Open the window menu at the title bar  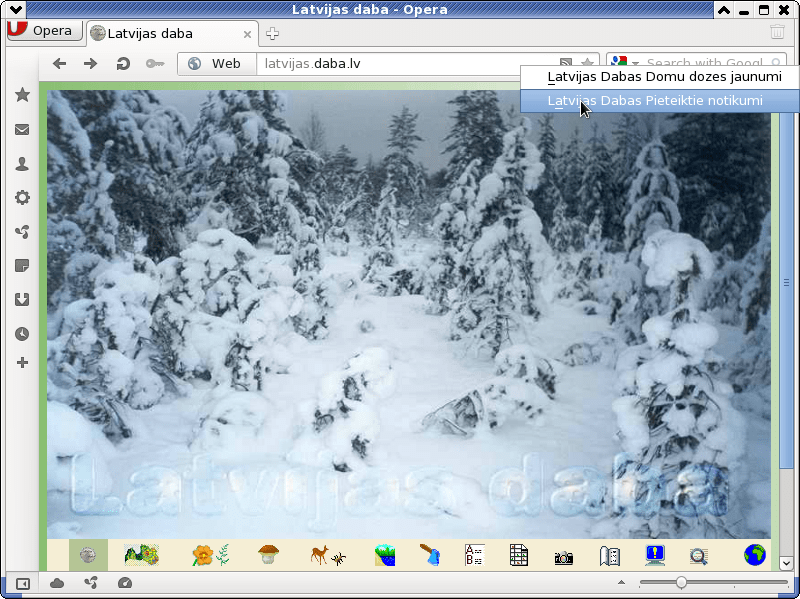click(x=16, y=10)
